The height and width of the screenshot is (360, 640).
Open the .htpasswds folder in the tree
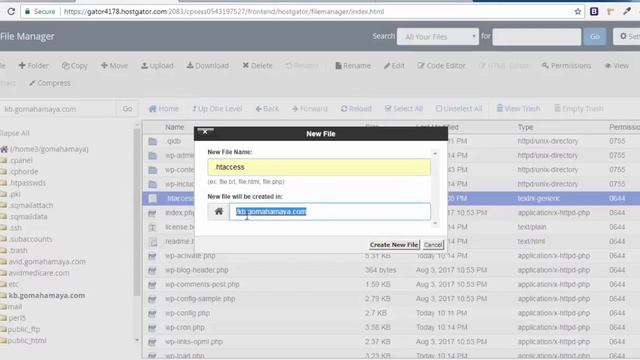28,183
